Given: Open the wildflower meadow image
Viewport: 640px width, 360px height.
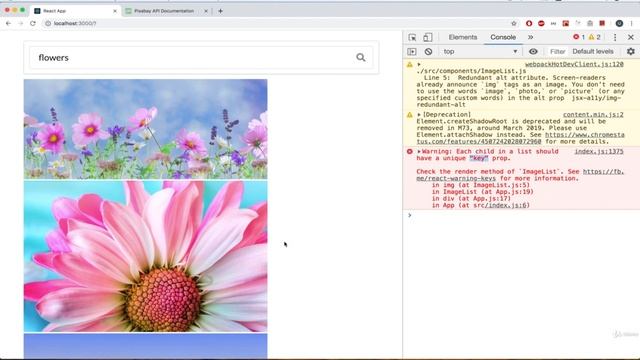Looking at the screenshot, I should (x=145, y=129).
